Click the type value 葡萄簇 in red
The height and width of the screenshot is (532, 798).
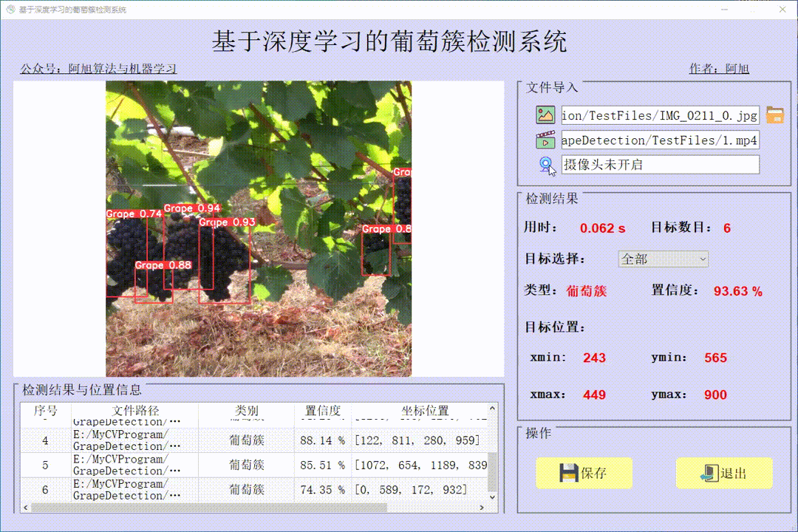586,291
